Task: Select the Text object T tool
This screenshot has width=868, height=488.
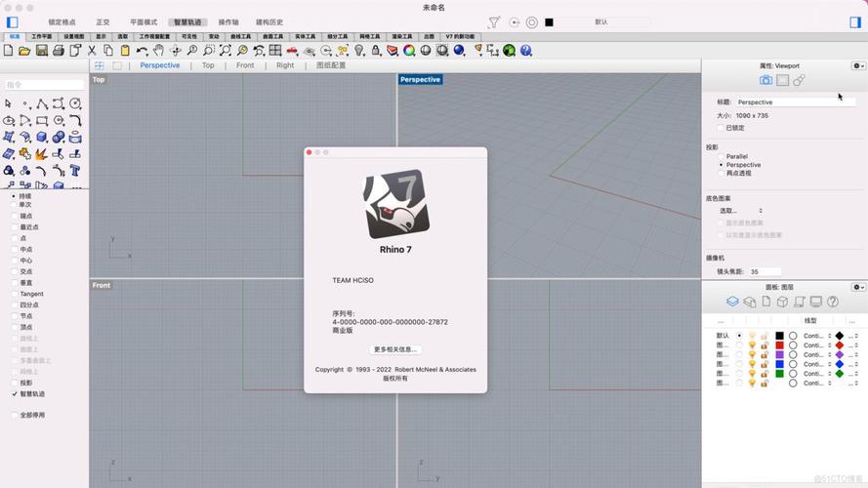Action: tap(75, 171)
